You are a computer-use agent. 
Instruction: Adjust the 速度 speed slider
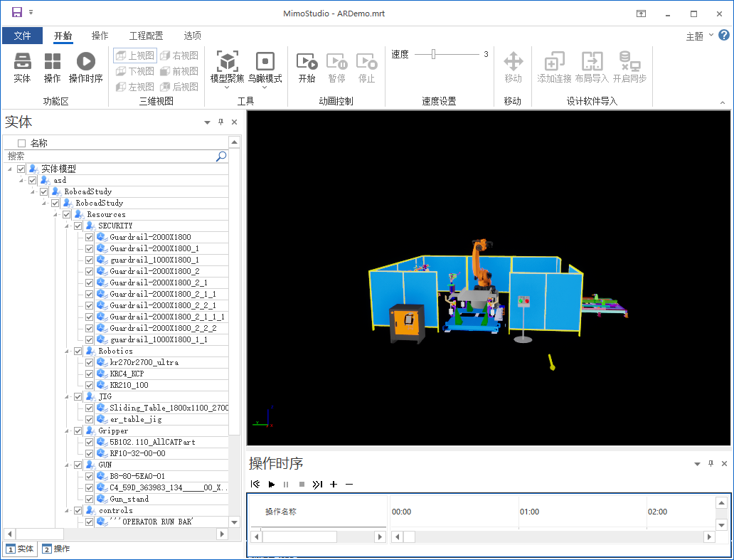433,54
